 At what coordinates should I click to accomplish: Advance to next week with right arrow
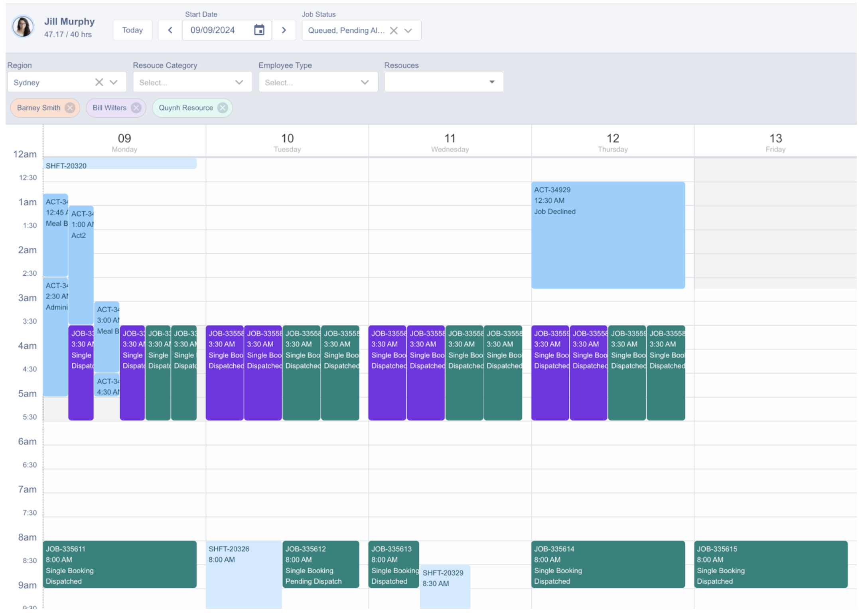[x=284, y=30]
